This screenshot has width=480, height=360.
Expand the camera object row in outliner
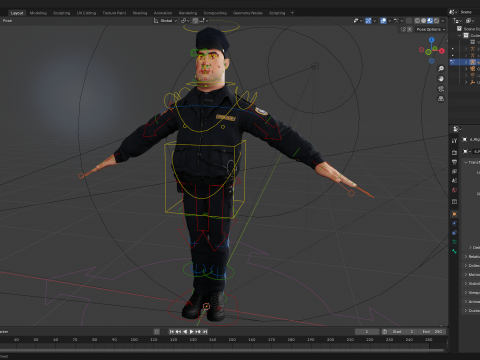tap(466, 69)
